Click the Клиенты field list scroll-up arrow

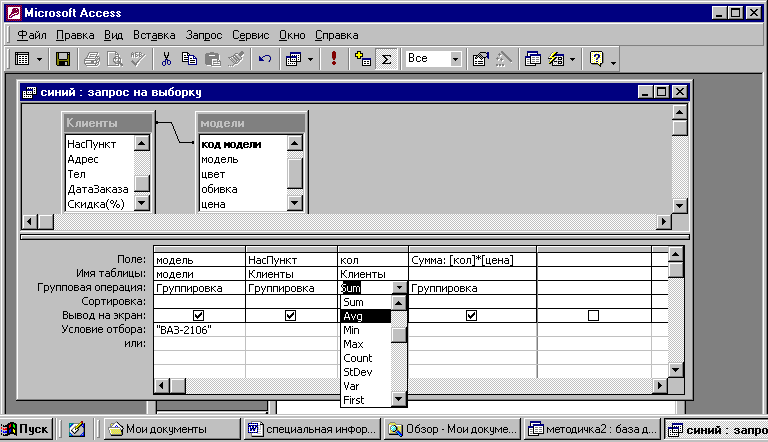(142, 143)
